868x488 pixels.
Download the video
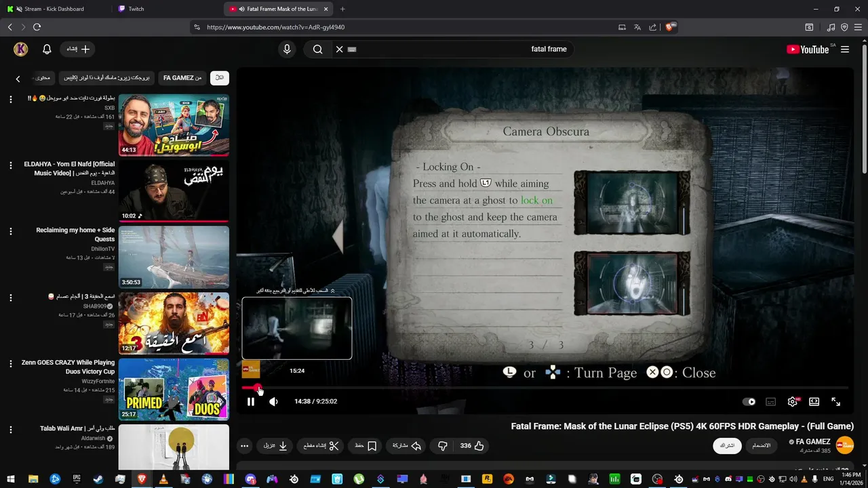275,446
